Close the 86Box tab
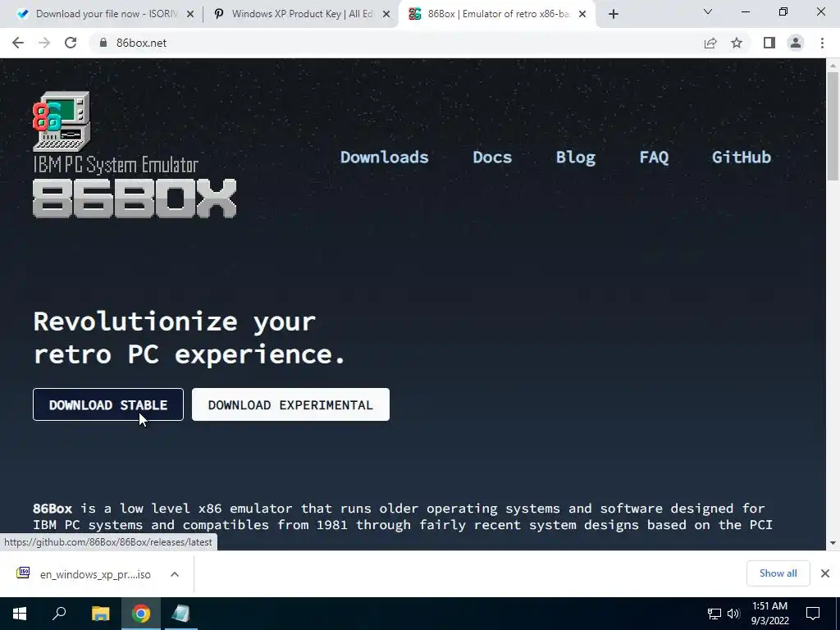840x630 pixels. click(x=582, y=15)
